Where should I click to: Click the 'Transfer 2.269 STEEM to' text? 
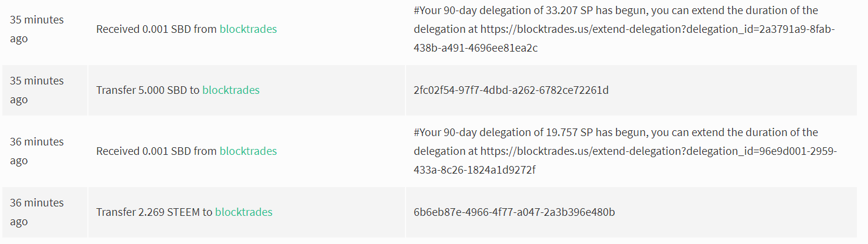point(154,212)
